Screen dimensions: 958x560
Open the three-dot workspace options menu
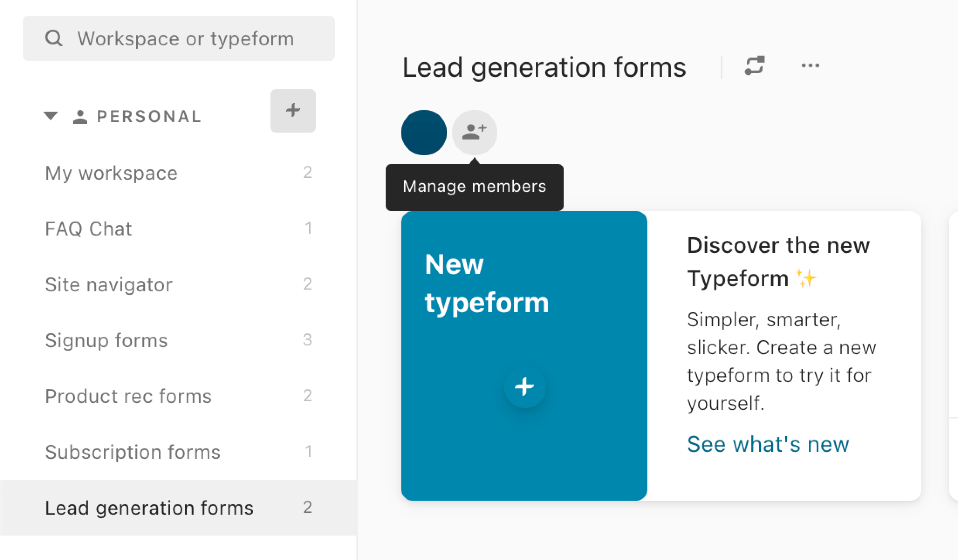[x=811, y=66]
